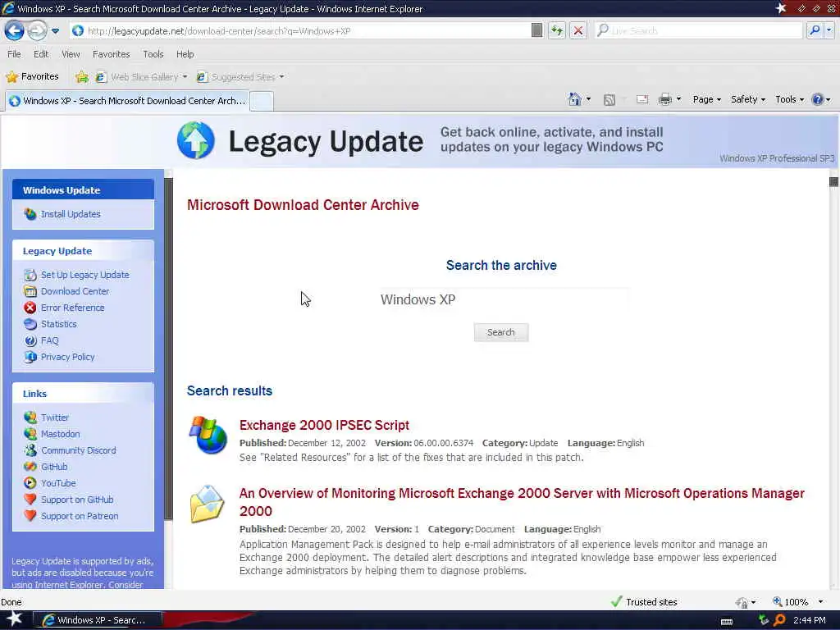Expand the Home button dropdown arrow

(x=588, y=99)
